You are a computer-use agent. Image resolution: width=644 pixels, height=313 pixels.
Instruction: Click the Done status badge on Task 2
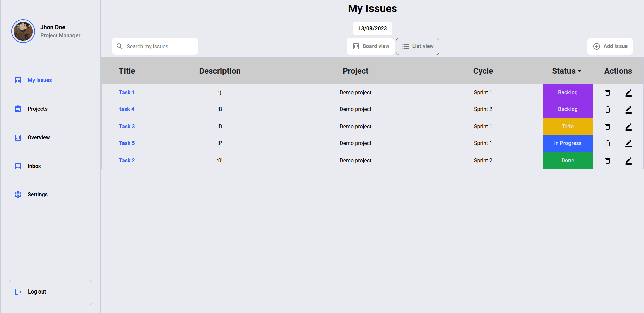[567, 160]
